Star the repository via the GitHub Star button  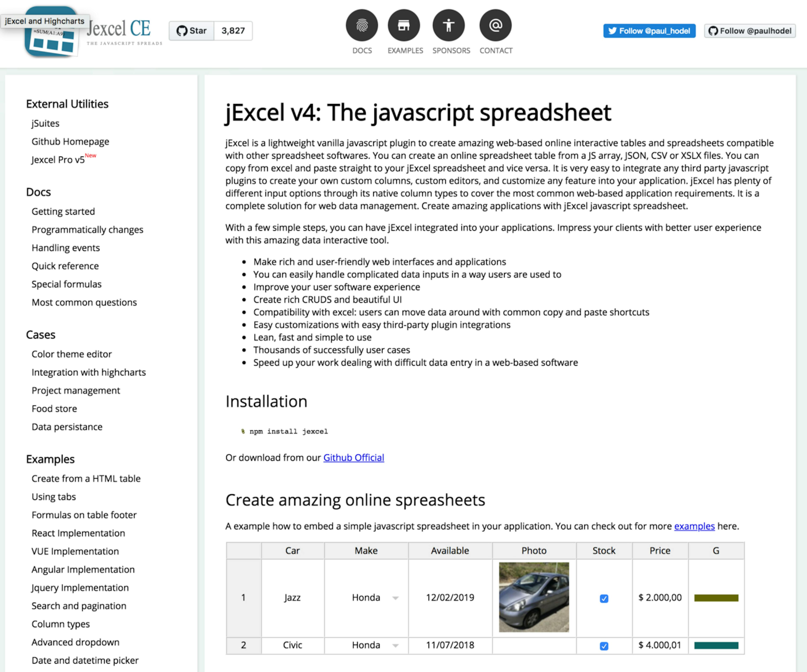pyautogui.click(x=191, y=31)
